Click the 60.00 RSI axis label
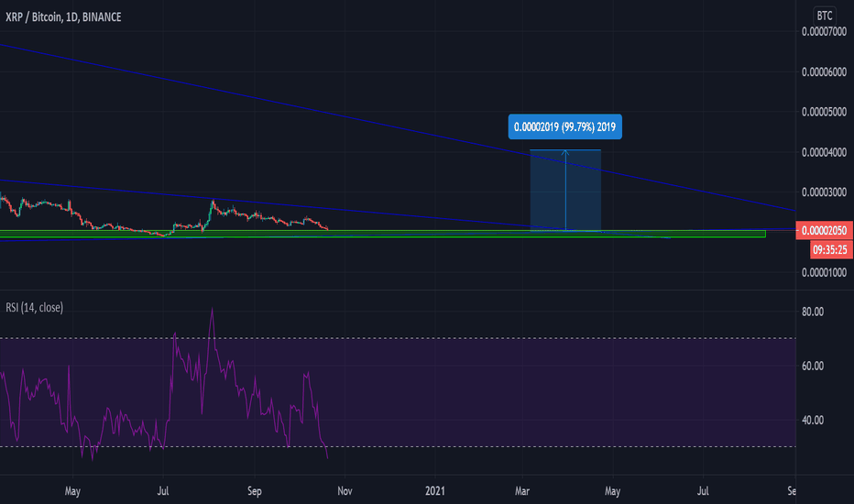The image size is (854, 504). pyautogui.click(x=813, y=366)
